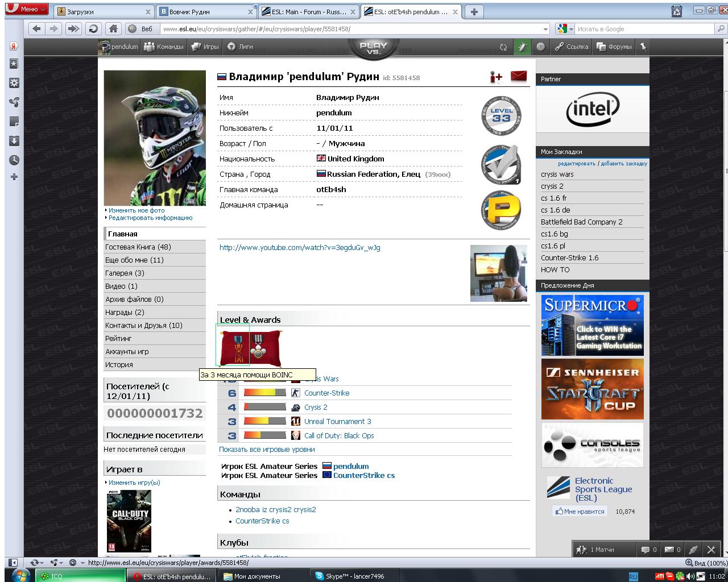Add player as friend icon

point(496,77)
